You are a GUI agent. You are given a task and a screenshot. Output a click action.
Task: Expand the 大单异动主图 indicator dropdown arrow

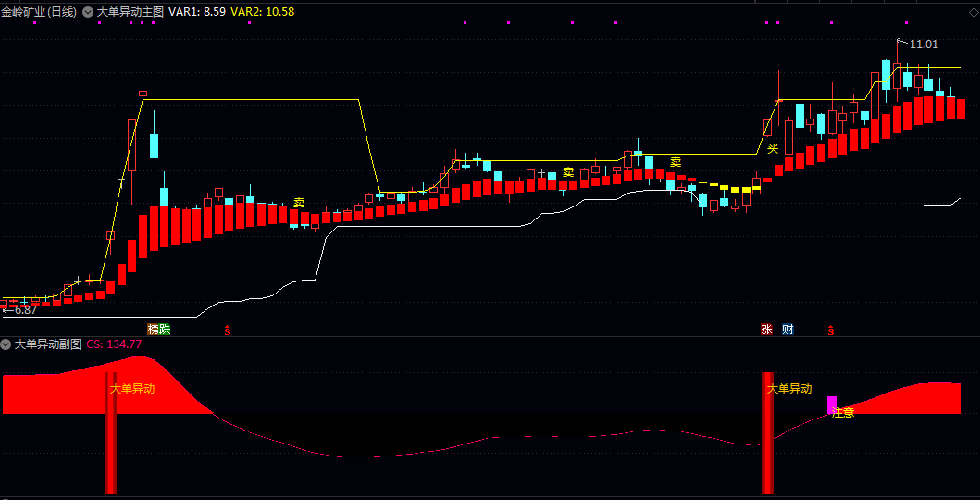tap(88, 11)
